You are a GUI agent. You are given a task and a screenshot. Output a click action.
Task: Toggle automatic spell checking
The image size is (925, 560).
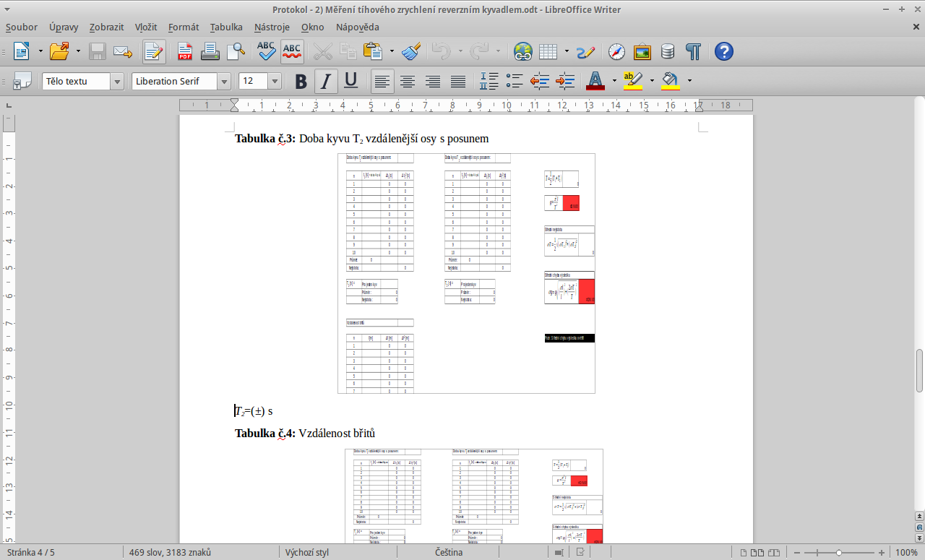tap(292, 51)
